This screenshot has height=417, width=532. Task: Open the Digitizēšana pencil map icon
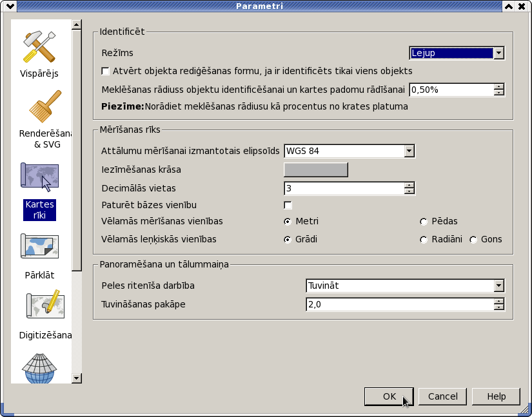tap(46, 304)
